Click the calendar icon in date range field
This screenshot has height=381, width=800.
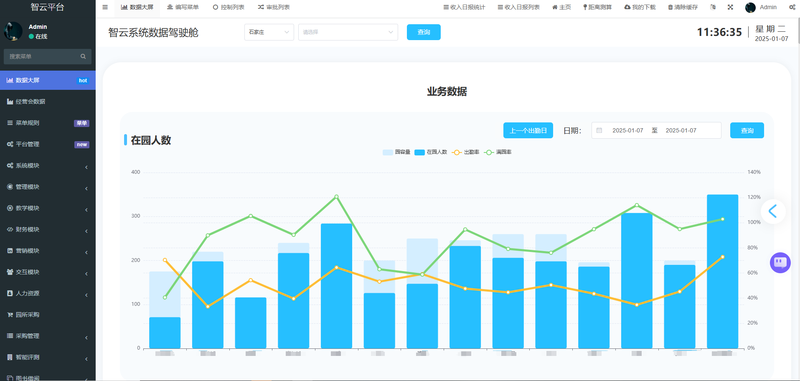coord(599,131)
